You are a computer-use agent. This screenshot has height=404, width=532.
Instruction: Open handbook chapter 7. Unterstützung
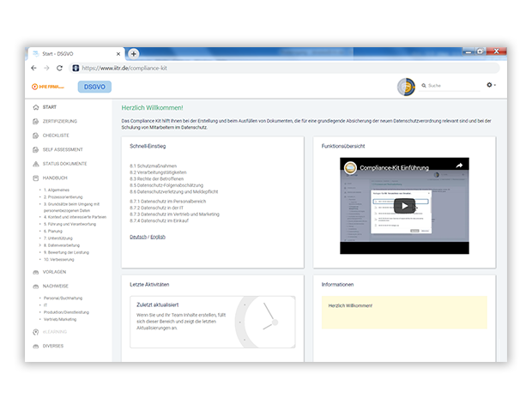58,238
